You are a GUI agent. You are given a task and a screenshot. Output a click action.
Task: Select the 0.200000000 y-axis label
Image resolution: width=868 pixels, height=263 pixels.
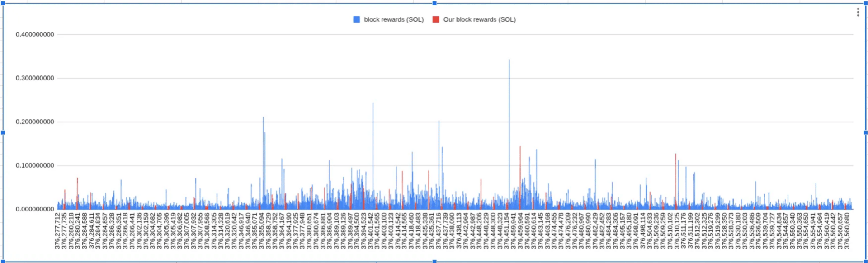35,122
